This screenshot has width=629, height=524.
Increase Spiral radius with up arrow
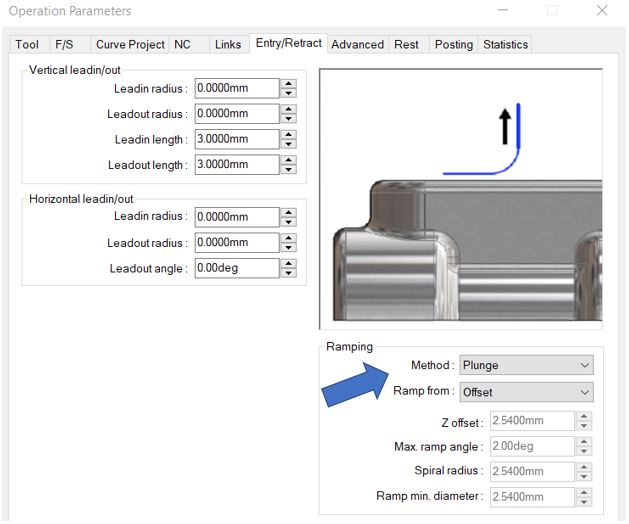(x=584, y=467)
